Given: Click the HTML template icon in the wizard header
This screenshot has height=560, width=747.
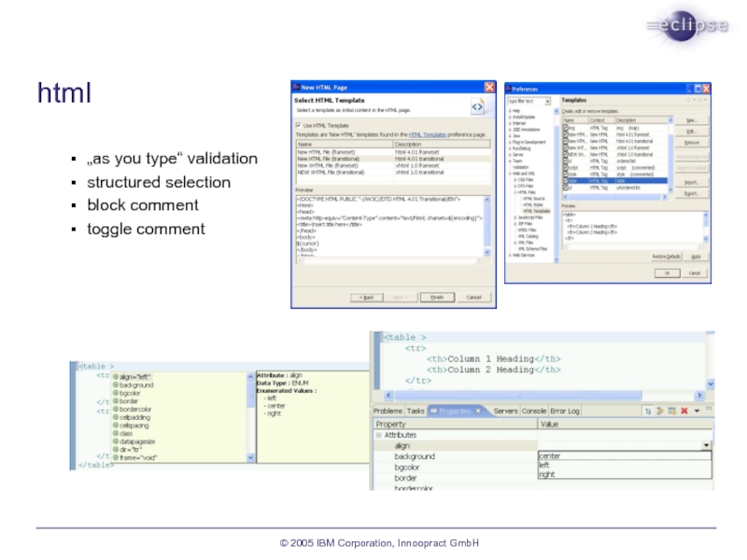Looking at the screenshot, I should pos(477,107).
